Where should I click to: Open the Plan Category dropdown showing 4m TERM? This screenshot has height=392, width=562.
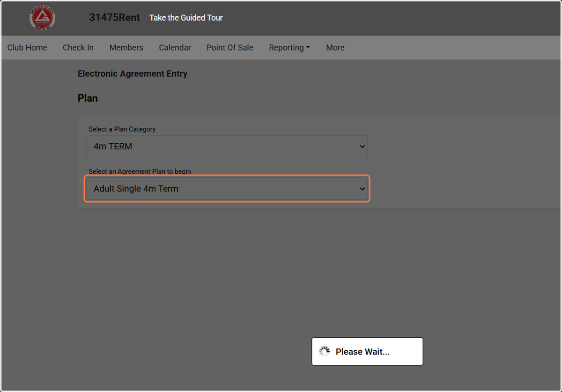point(227,146)
